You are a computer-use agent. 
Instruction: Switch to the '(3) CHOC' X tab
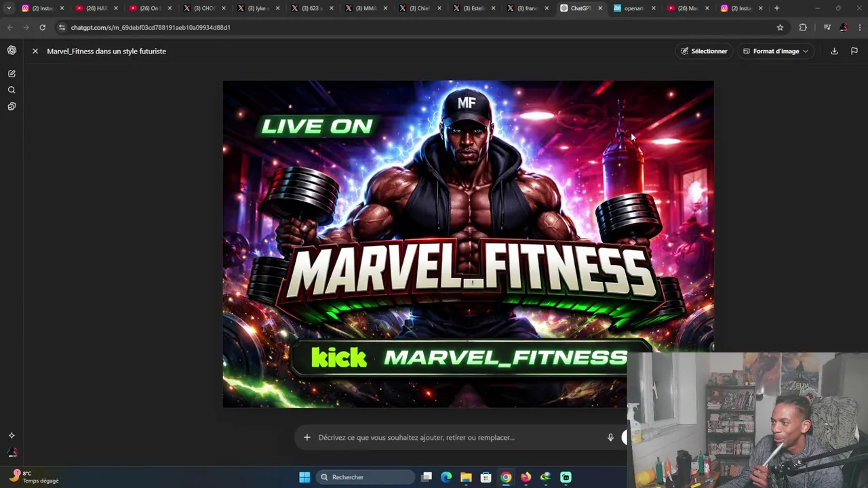tap(203, 8)
